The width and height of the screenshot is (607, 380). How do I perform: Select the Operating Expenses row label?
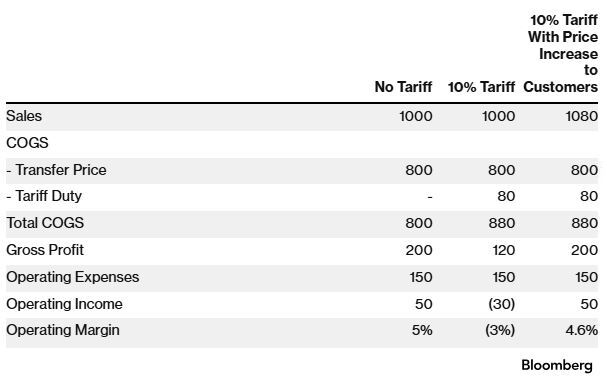pos(72,277)
